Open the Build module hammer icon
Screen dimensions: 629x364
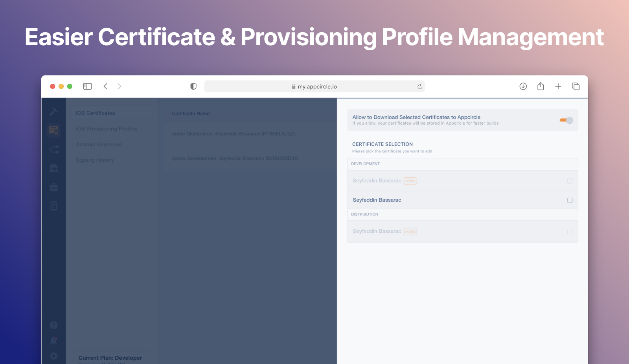pos(53,112)
